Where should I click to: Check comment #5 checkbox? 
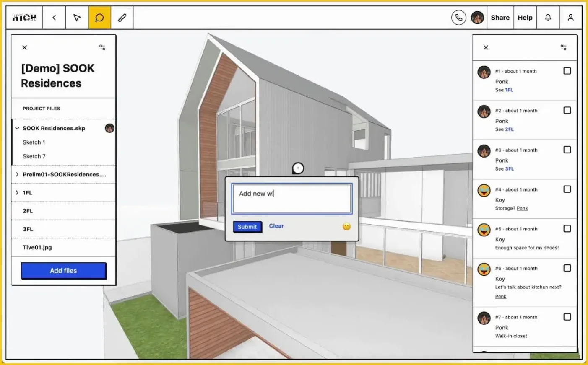click(567, 228)
